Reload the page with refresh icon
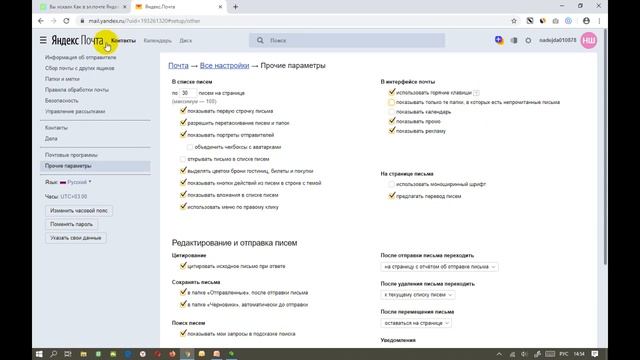 coord(66,21)
